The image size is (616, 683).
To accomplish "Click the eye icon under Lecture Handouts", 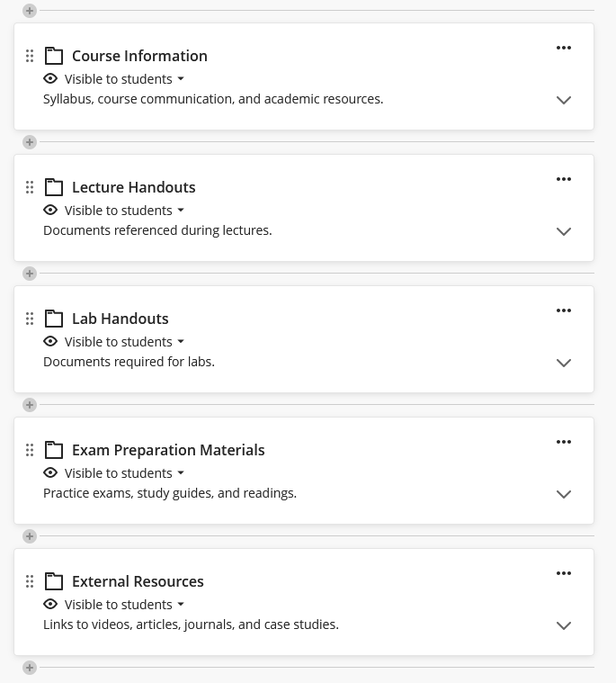I will 50,210.
